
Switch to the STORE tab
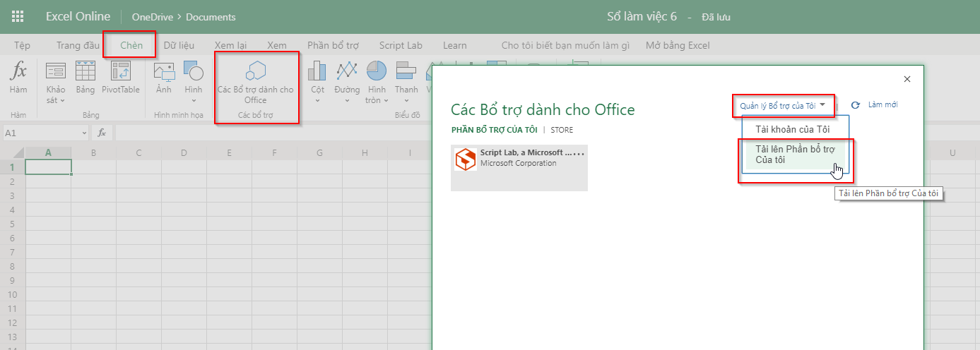(562, 130)
